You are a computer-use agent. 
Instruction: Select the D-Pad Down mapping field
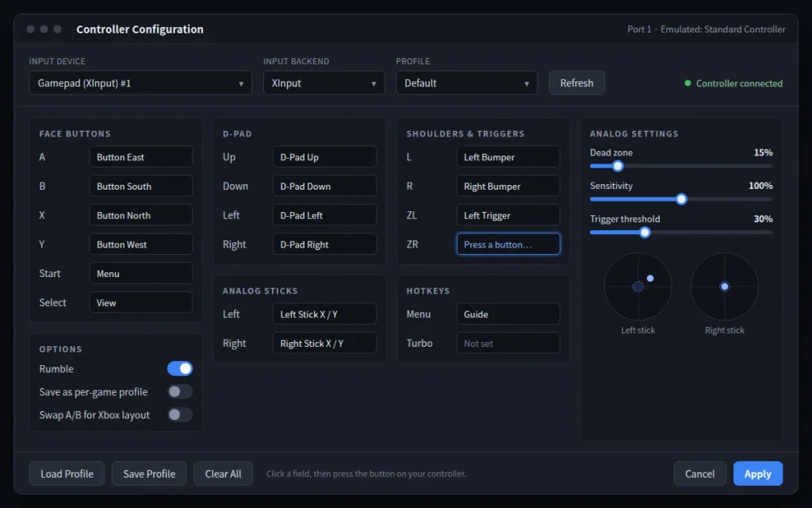tap(324, 186)
